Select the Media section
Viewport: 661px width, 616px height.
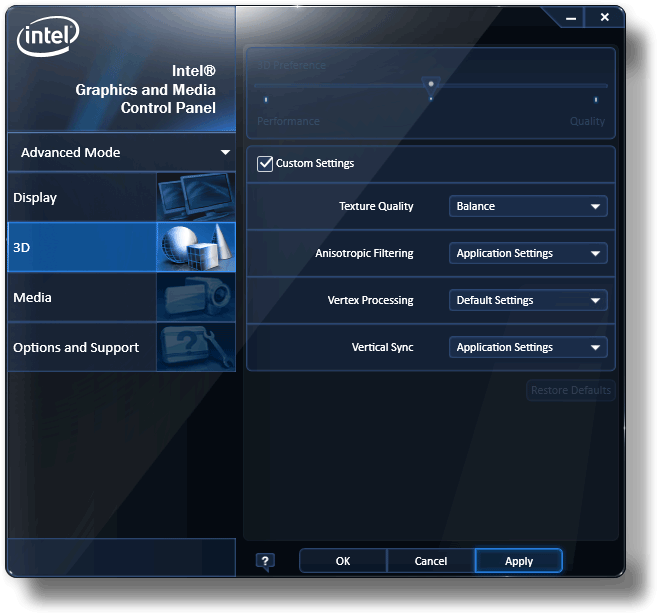point(122,297)
